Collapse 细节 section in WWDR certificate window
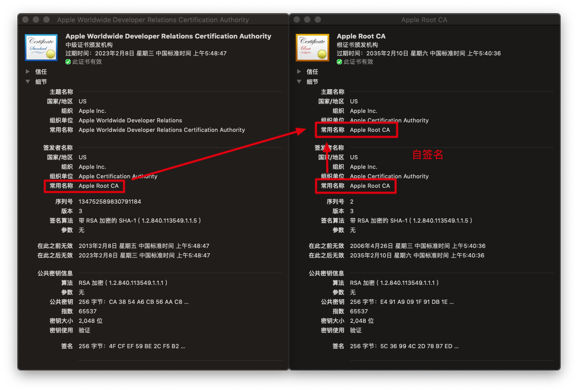Viewport: 578px width, 392px height. (x=27, y=81)
